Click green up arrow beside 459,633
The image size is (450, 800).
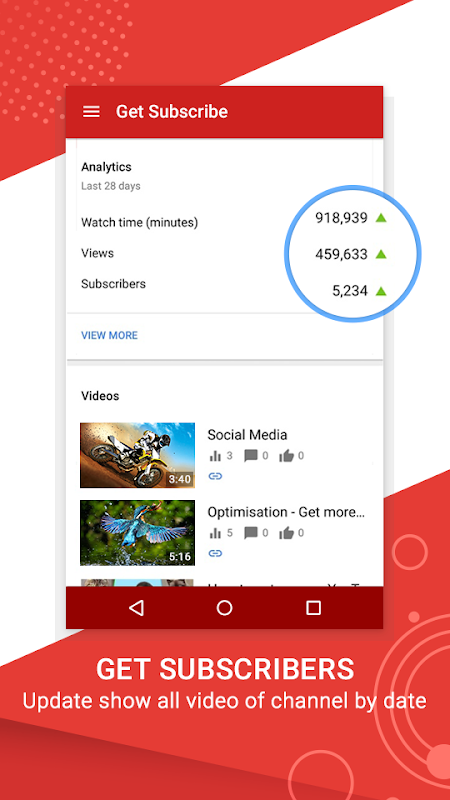pyautogui.click(x=381, y=254)
